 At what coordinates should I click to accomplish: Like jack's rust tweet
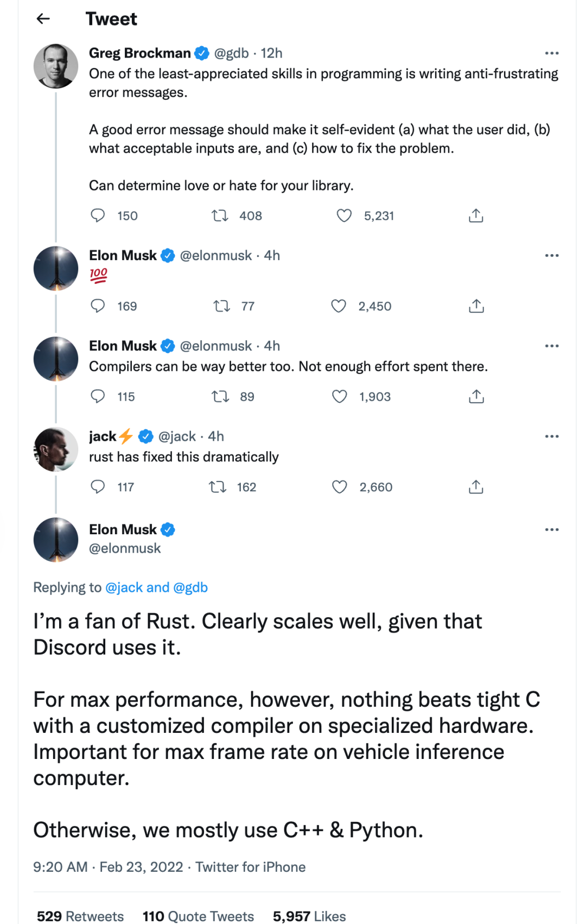[x=340, y=487]
